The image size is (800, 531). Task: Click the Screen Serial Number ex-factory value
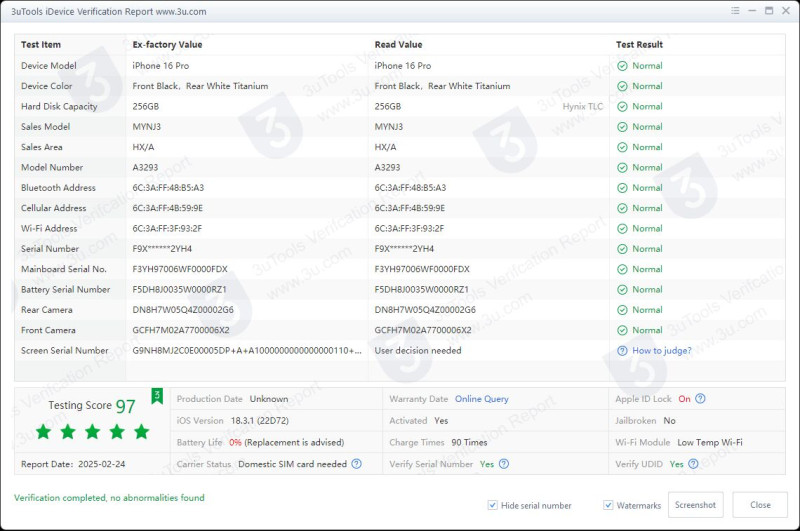point(247,351)
